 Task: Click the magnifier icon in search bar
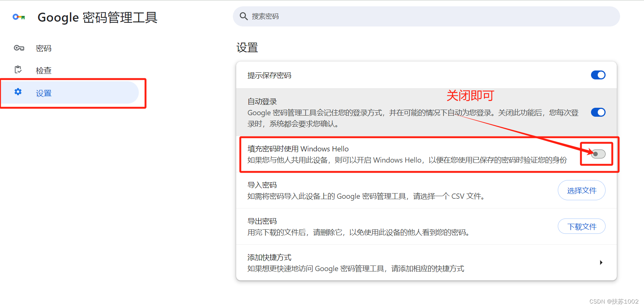point(244,16)
